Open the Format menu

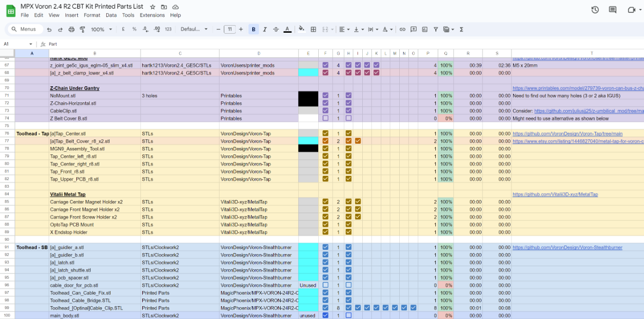pyautogui.click(x=92, y=15)
